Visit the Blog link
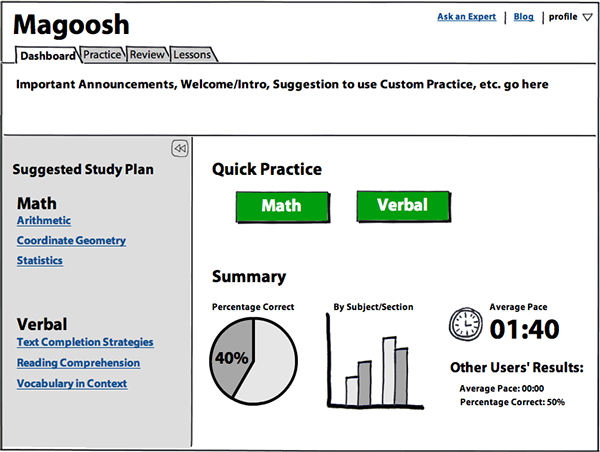Image resolution: width=600 pixels, height=452 pixels. 523,17
